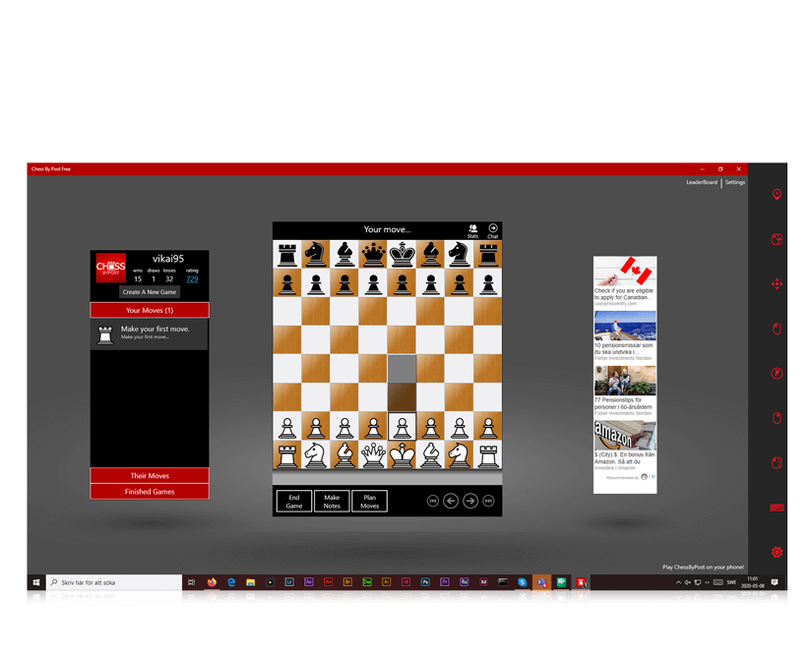The width and height of the screenshot is (812, 664).
Task: Expand the Finished Games section
Action: coord(149,490)
